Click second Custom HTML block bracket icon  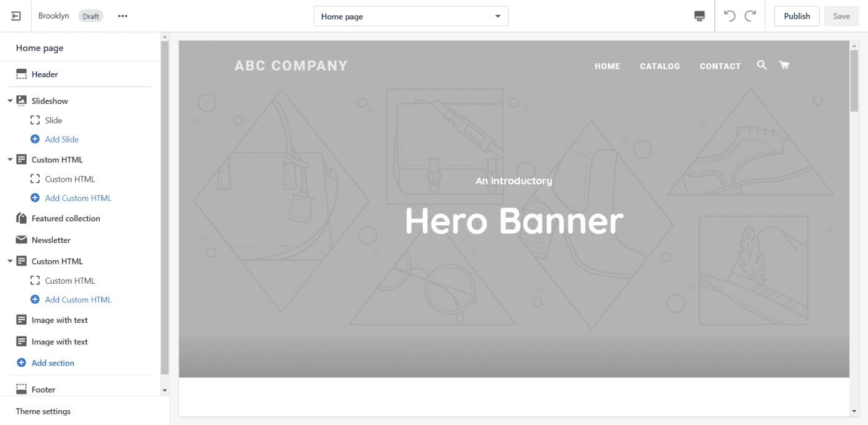coord(35,281)
